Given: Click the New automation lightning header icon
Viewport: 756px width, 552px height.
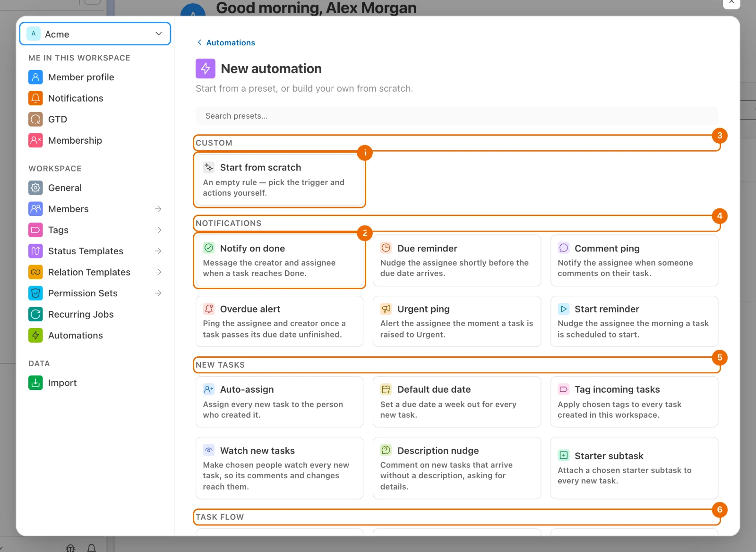Looking at the screenshot, I should [x=206, y=69].
